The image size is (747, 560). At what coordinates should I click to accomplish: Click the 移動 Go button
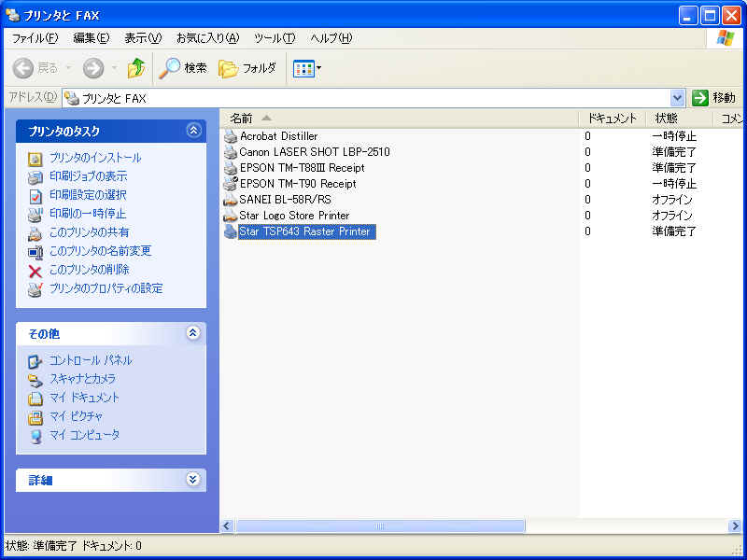point(713,99)
